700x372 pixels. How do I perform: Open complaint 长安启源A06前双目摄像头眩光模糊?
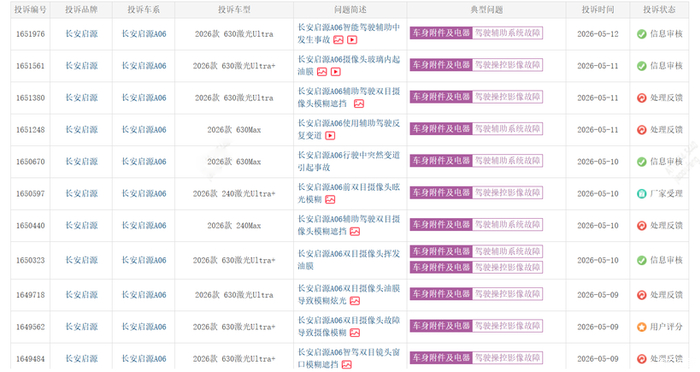click(349, 193)
